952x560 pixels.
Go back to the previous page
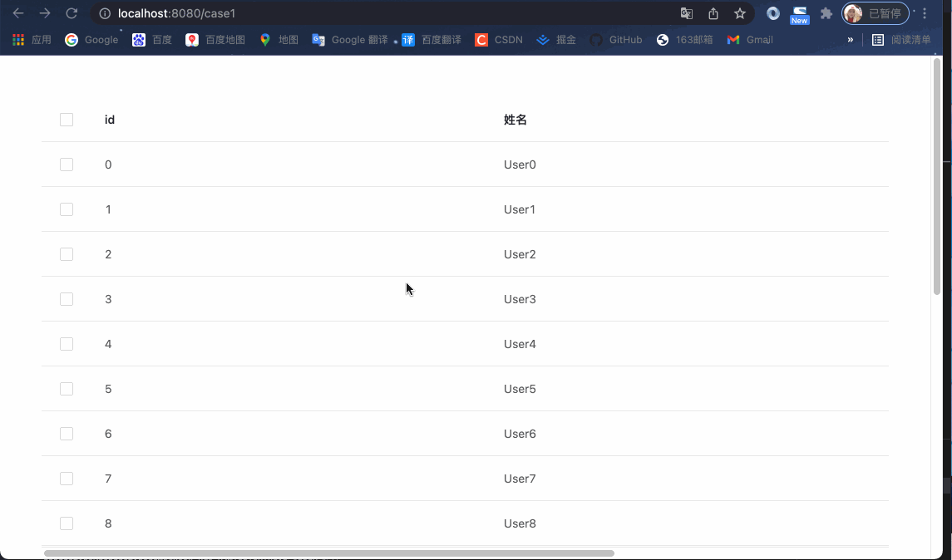[x=18, y=13]
